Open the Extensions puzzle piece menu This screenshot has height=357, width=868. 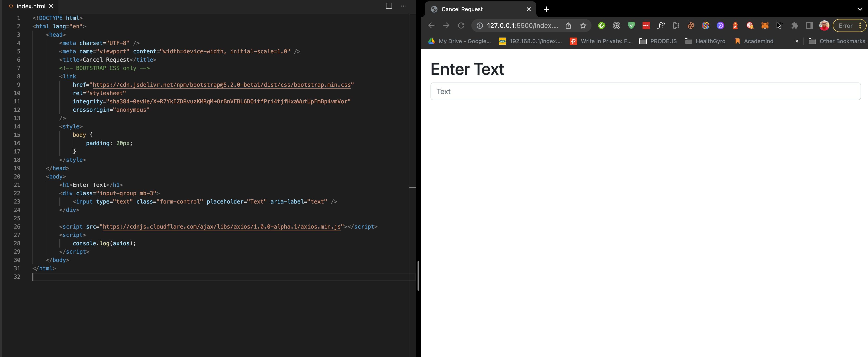[x=794, y=25]
